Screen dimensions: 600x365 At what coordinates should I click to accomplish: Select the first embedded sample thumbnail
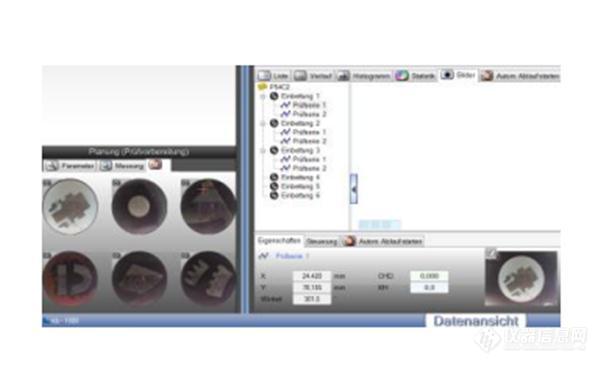(x=70, y=207)
